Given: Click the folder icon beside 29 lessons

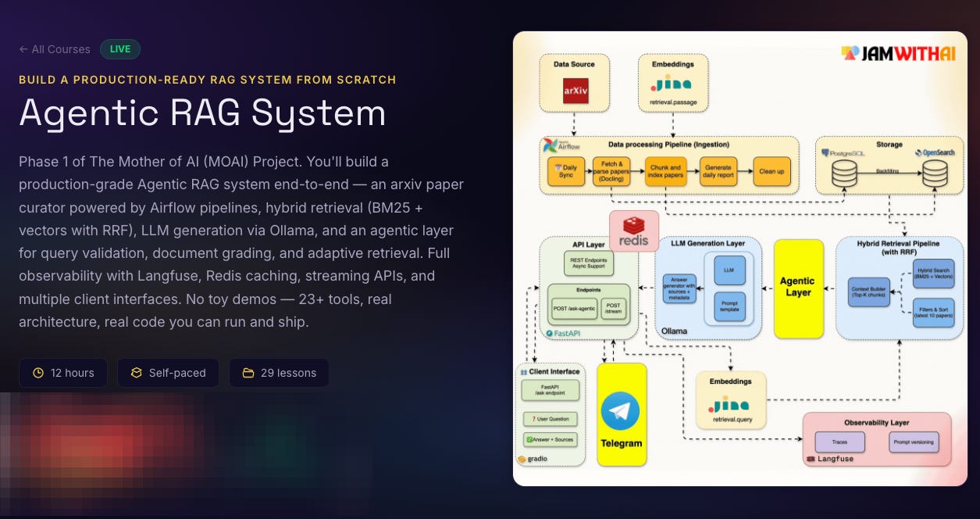Looking at the screenshot, I should click(x=248, y=373).
